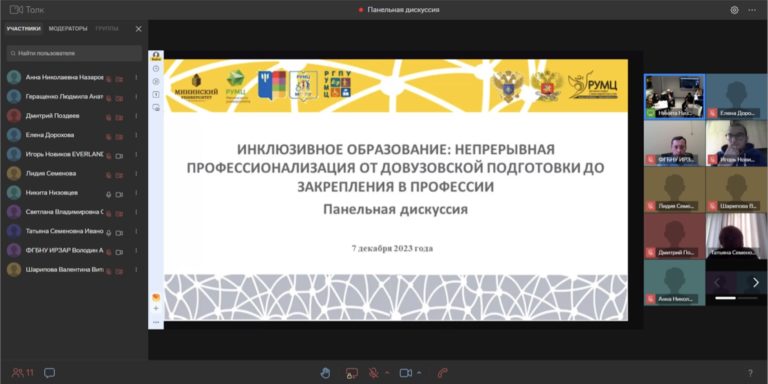Select participant Лидия Семенова in list
This screenshot has width=768, height=384.
coord(73,173)
